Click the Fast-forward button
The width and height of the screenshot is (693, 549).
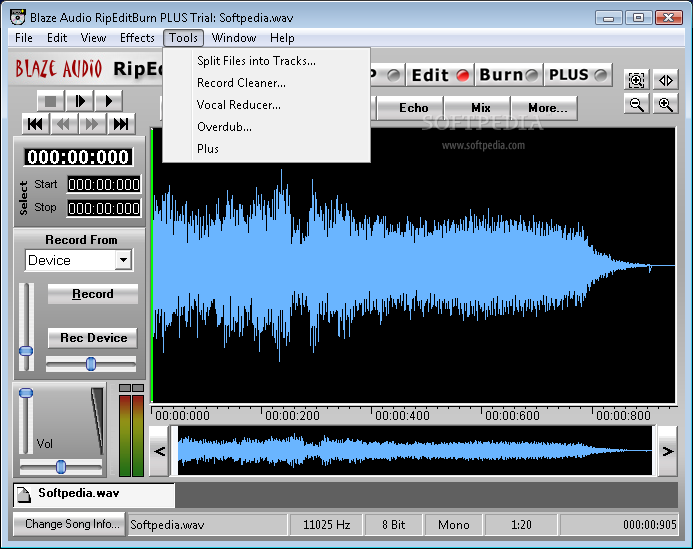[x=92, y=124]
